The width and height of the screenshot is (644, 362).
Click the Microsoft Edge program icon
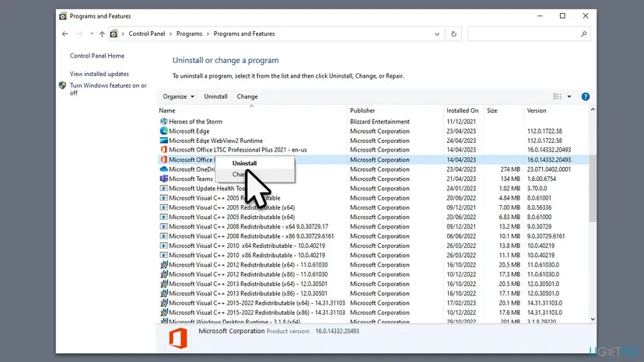click(164, 131)
